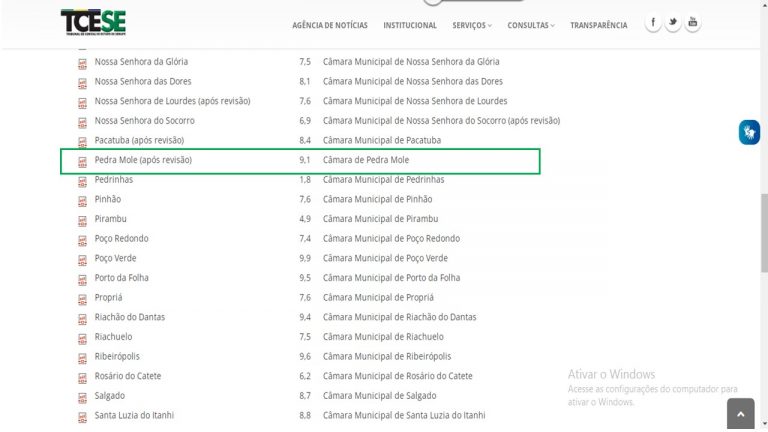Go to the Transparência menu item

599,25
